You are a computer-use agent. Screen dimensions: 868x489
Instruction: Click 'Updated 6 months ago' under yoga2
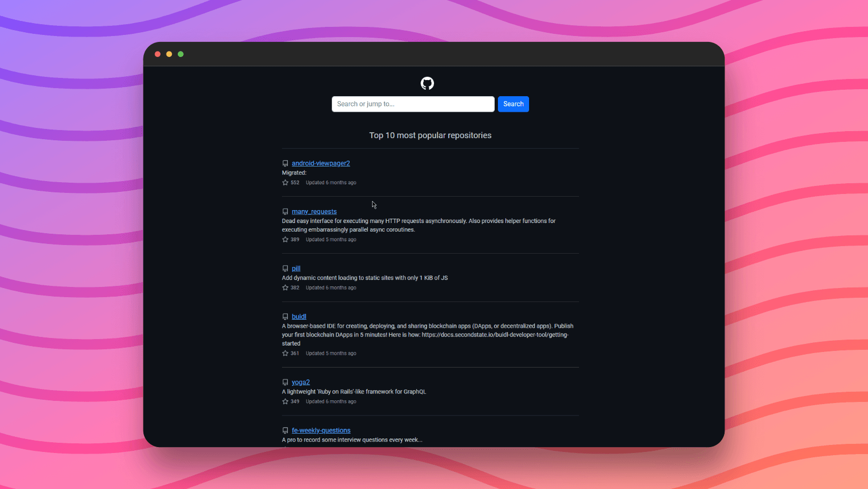click(331, 401)
